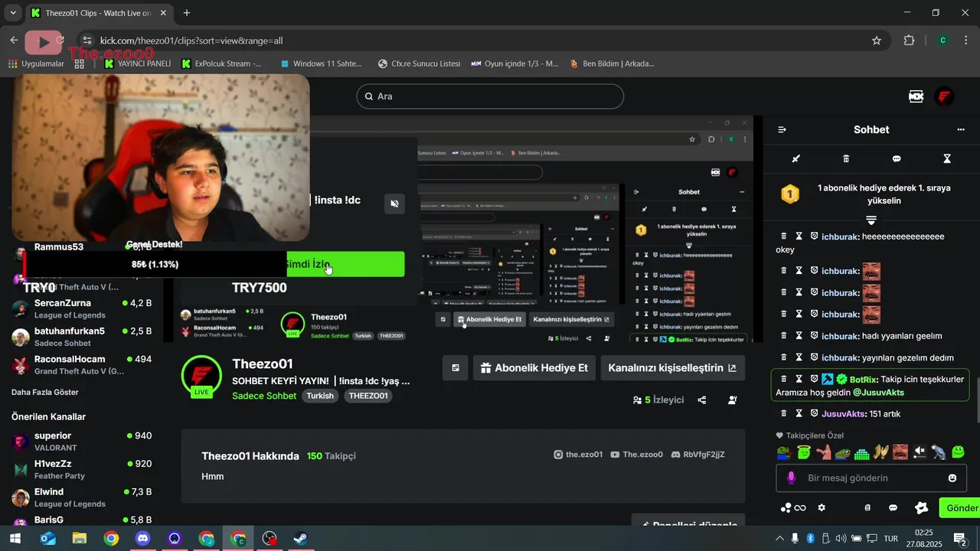Click the sword icon in chat toolbar
Screen dimensions: 980x551
(x=795, y=158)
